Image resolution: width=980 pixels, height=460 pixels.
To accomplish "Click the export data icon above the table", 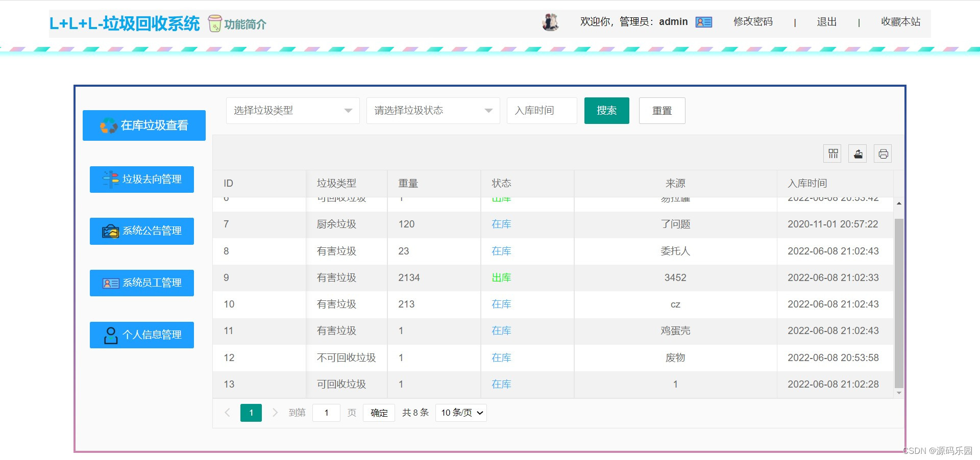I will click(x=857, y=154).
